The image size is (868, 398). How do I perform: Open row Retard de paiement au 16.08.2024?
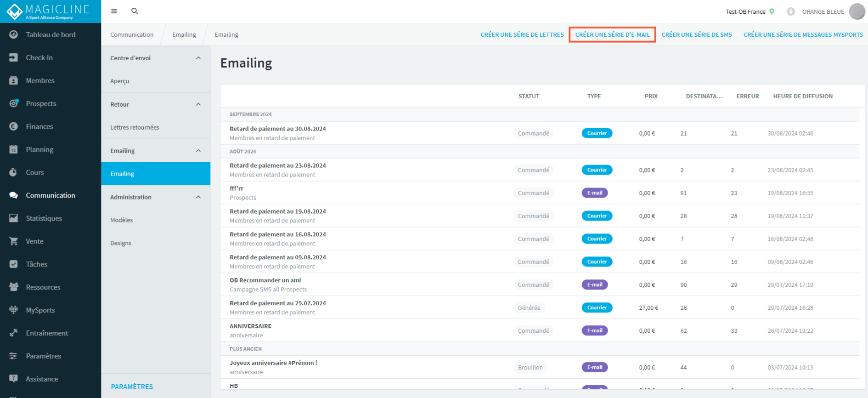(540, 239)
